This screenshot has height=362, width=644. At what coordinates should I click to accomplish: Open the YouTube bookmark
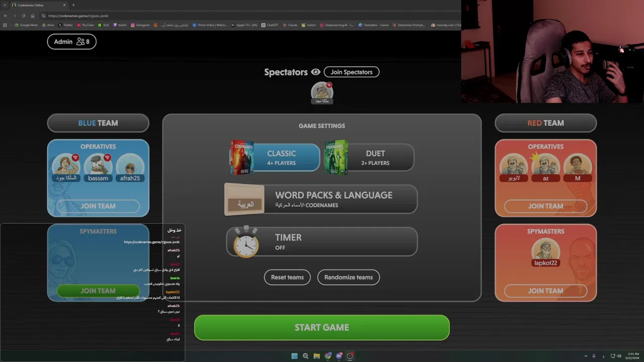85,25
